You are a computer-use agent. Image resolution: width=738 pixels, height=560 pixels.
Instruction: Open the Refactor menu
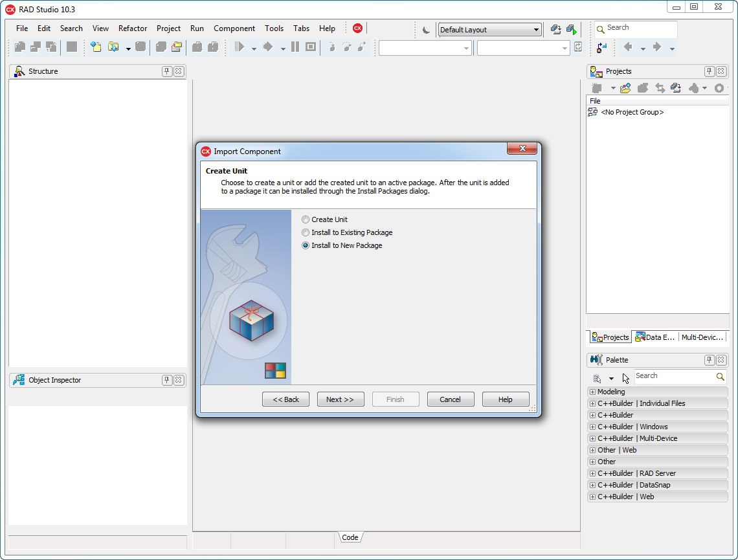[x=133, y=28]
